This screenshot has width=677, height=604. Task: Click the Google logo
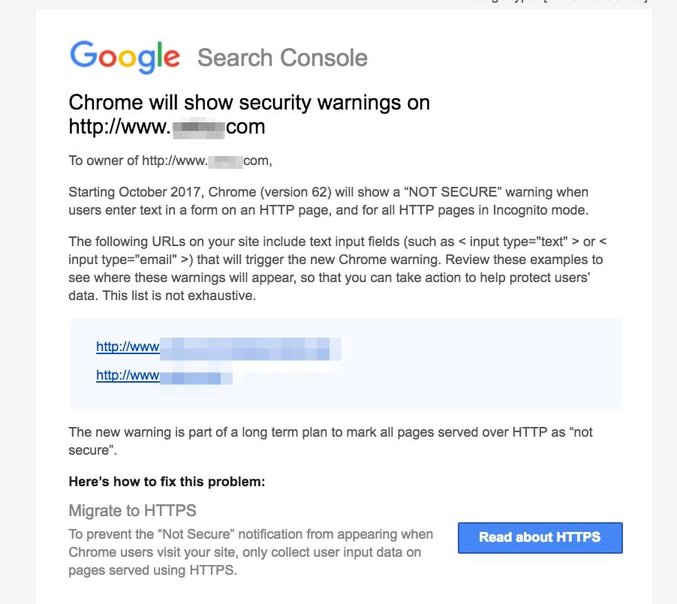(x=124, y=56)
